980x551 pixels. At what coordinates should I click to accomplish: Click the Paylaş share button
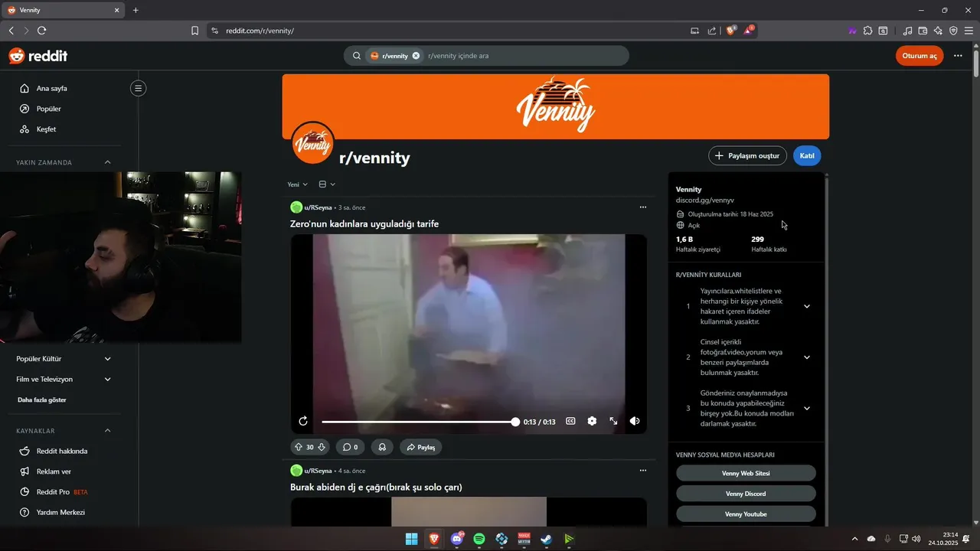(x=420, y=447)
